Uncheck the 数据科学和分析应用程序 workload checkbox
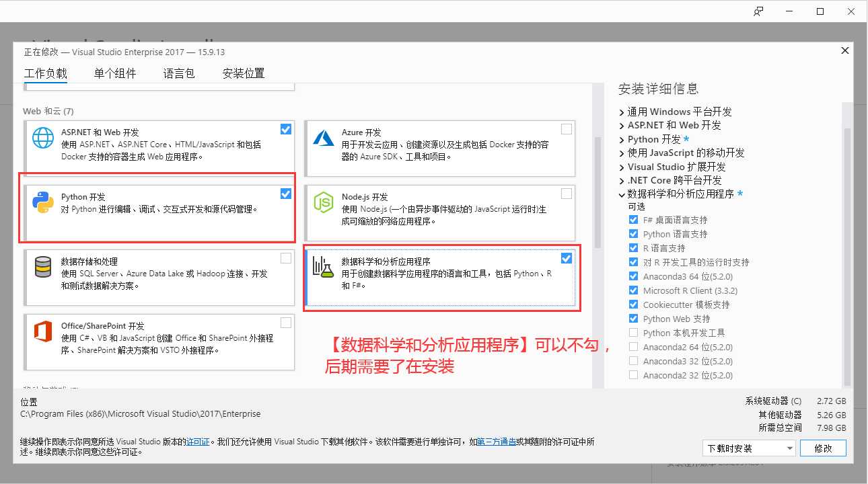868x484 pixels. (567, 258)
